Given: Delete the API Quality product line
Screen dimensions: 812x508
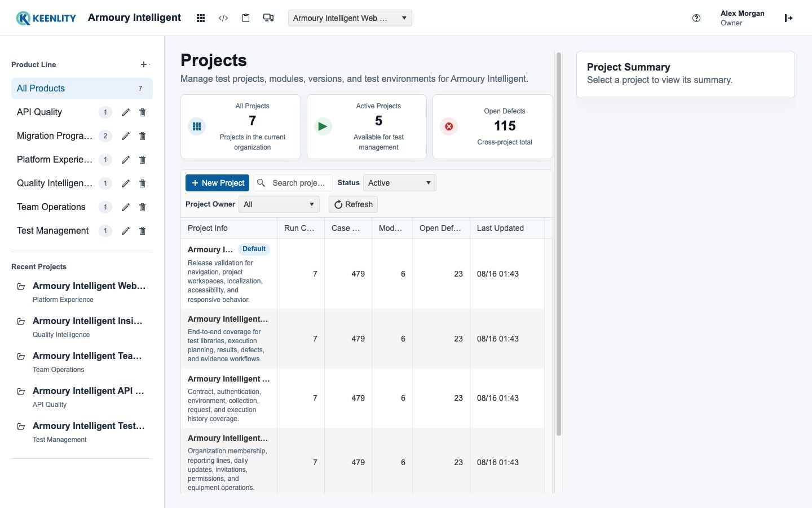Looking at the screenshot, I should (143, 112).
